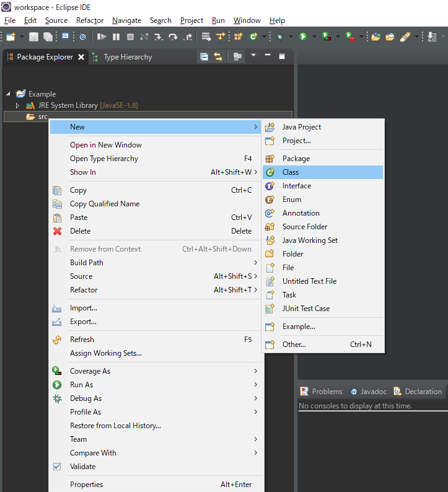Expand the Debug As submenu
The image size is (448, 492).
(156, 398)
